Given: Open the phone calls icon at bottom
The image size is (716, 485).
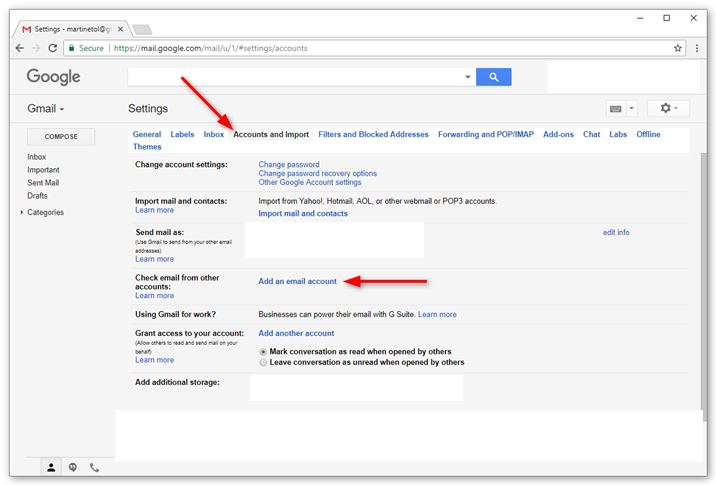Looking at the screenshot, I should click(x=94, y=467).
